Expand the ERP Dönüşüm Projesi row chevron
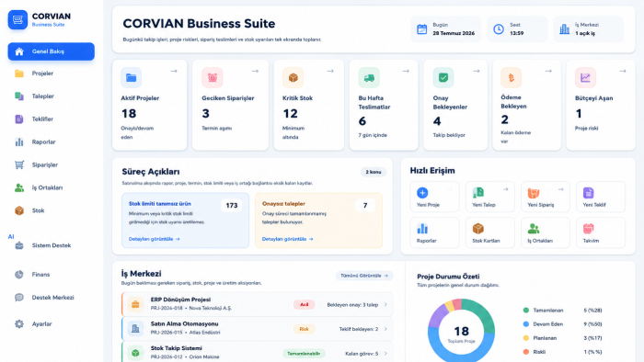This screenshot has width=644, height=362. [x=385, y=305]
